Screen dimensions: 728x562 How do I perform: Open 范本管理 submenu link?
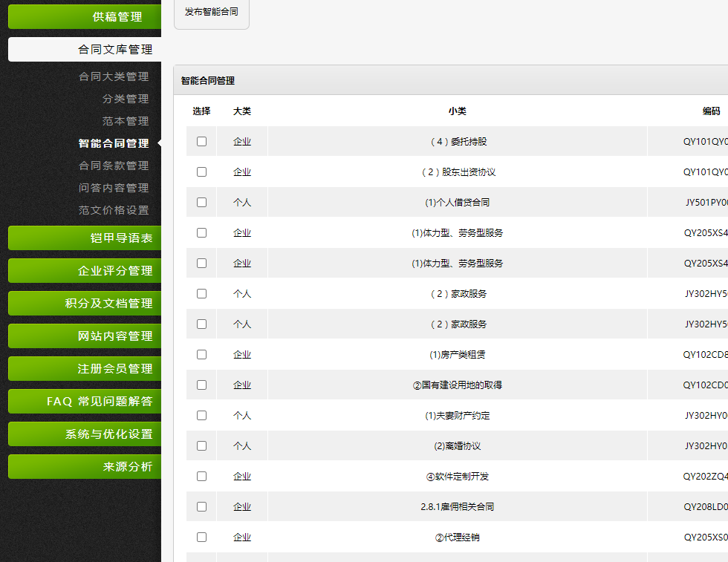126,121
